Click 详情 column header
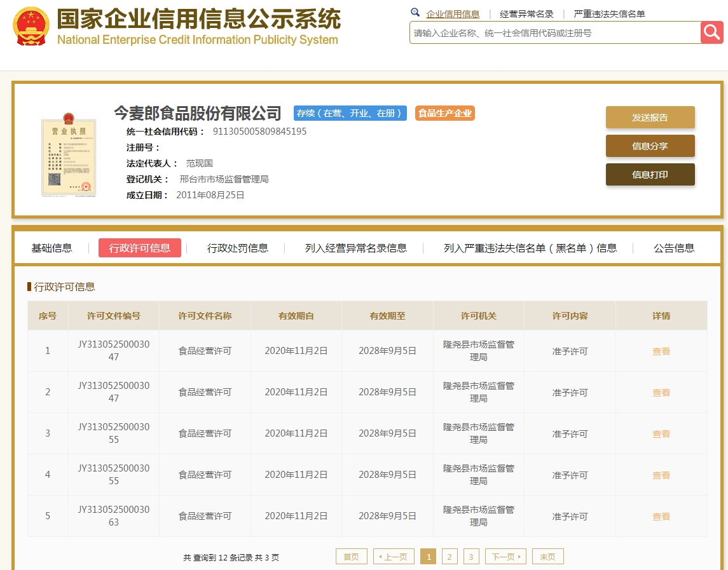Viewport: 728px width, 570px height. pyautogui.click(x=661, y=316)
